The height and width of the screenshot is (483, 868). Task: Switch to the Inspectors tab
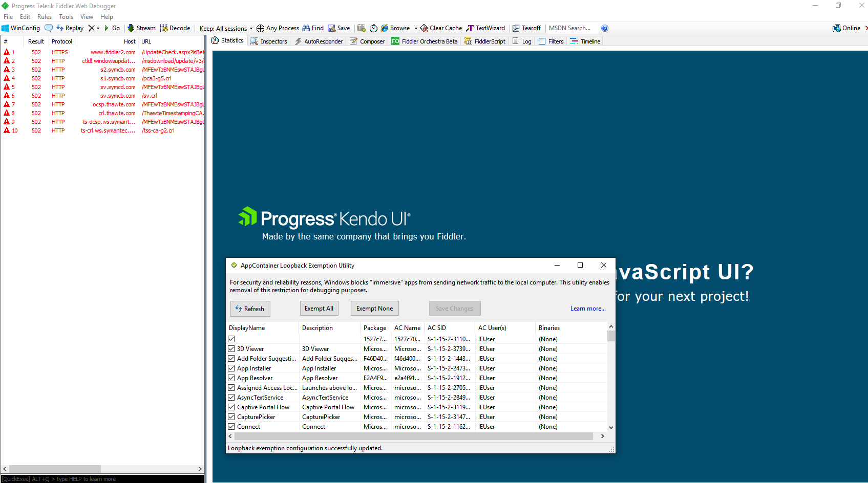pos(269,41)
